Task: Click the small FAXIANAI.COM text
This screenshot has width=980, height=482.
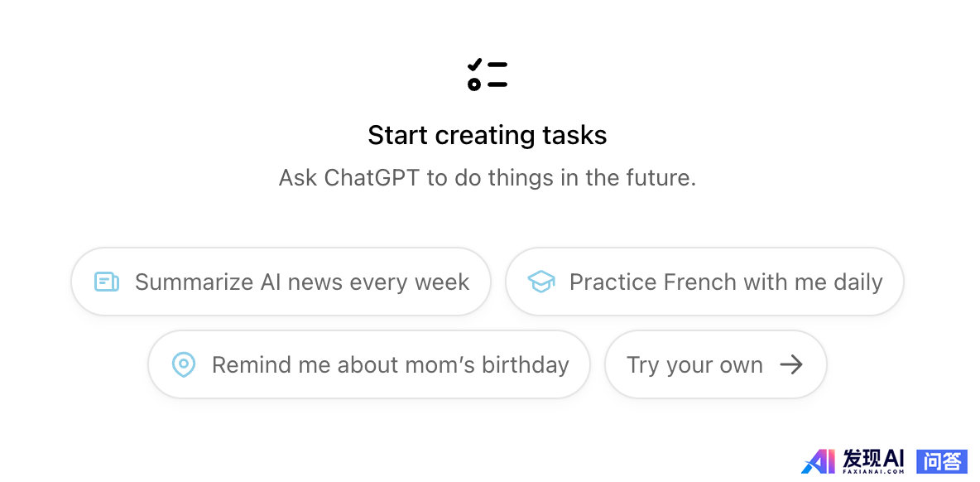Action: pos(873,471)
